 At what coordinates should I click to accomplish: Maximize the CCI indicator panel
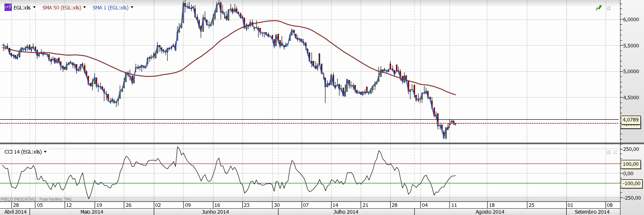click(x=608, y=152)
